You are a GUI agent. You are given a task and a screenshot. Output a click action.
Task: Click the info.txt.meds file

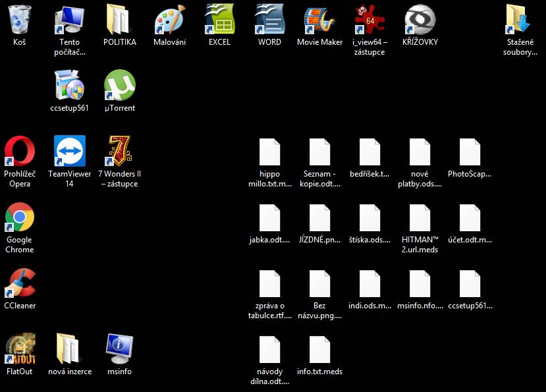(x=319, y=349)
